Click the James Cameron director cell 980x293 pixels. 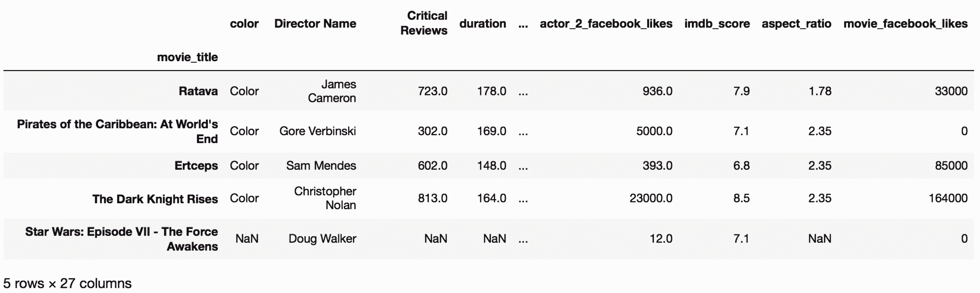[332, 91]
